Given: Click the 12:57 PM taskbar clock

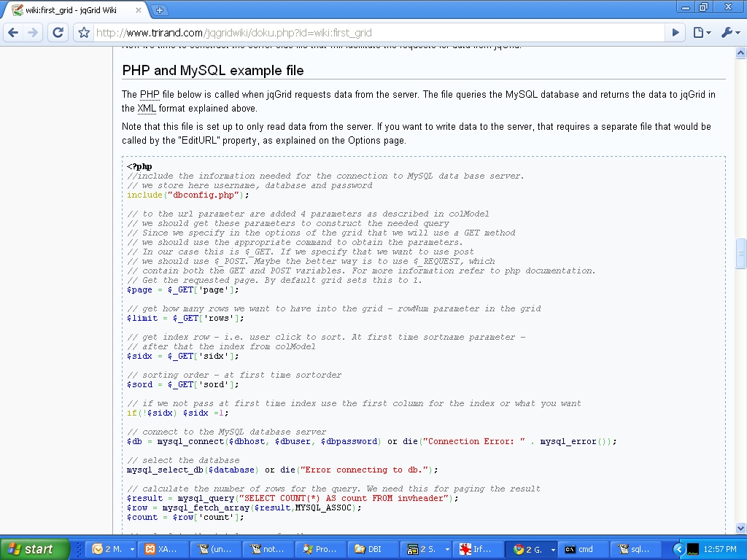Looking at the screenshot, I should 720,549.
